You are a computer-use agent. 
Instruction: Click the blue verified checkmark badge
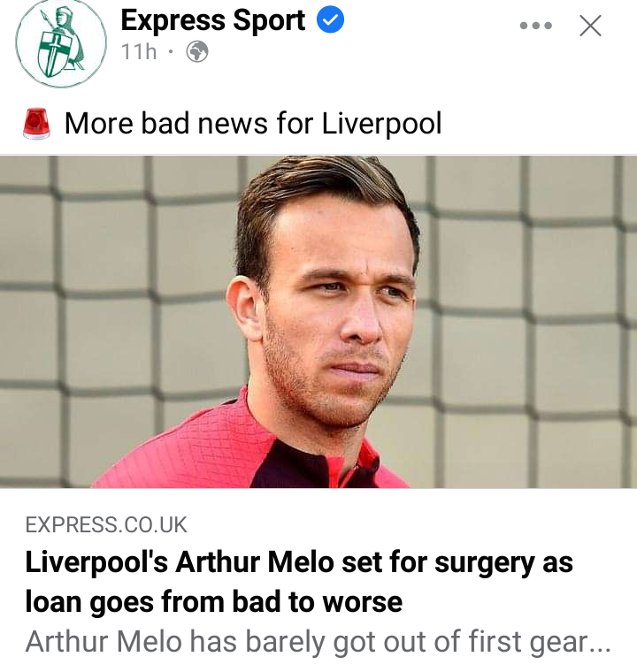pyautogui.click(x=330, y=19)
